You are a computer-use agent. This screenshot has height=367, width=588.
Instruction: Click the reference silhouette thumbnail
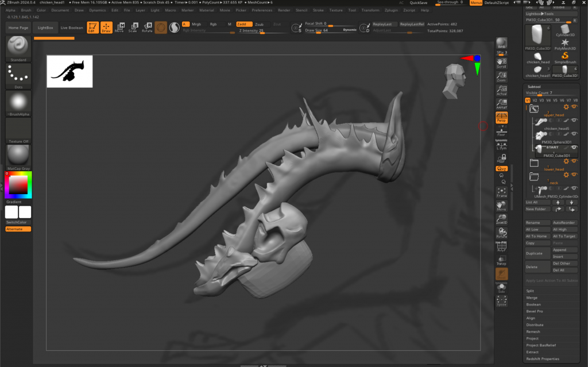[x=69, y=71]
